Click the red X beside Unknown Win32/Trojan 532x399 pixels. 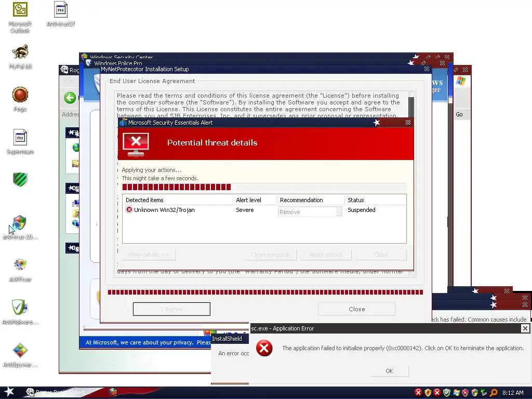click(x=129, y=210)
